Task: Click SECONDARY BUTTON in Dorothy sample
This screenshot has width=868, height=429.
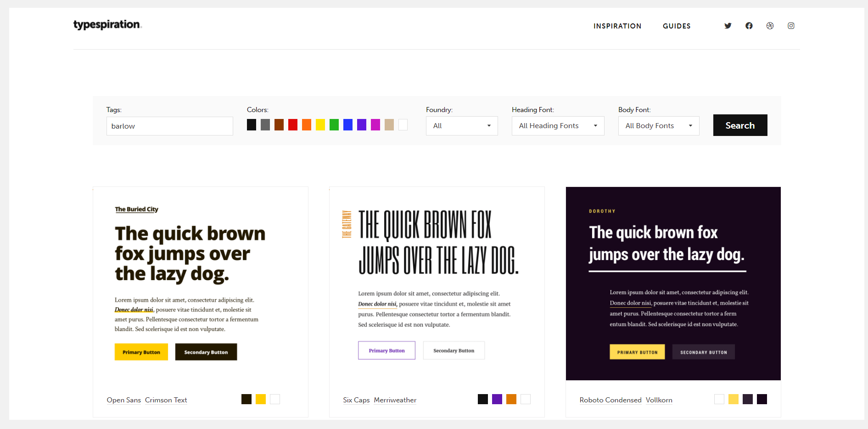Action: [x=704, y=352]
